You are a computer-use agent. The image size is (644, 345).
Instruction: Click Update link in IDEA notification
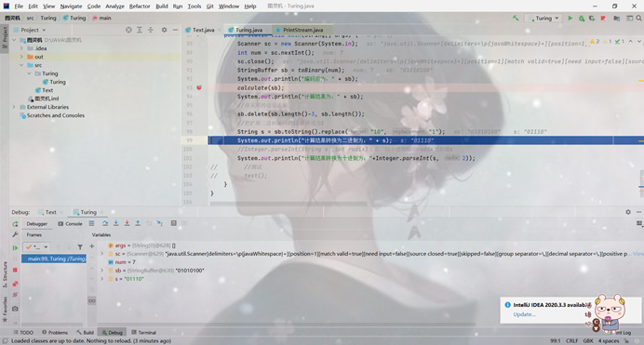click(x=524, y=314)
